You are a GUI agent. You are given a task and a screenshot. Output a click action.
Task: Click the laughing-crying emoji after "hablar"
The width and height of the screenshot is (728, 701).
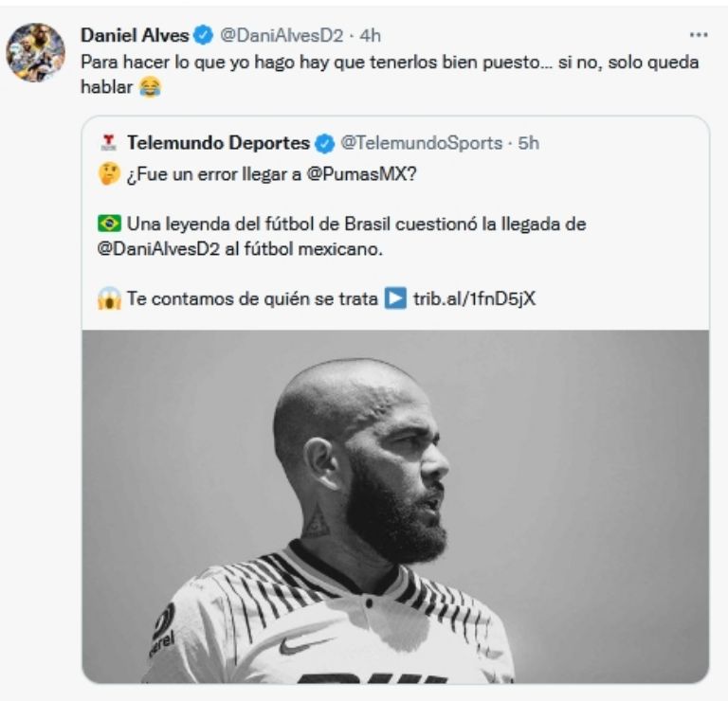point(149,87)
